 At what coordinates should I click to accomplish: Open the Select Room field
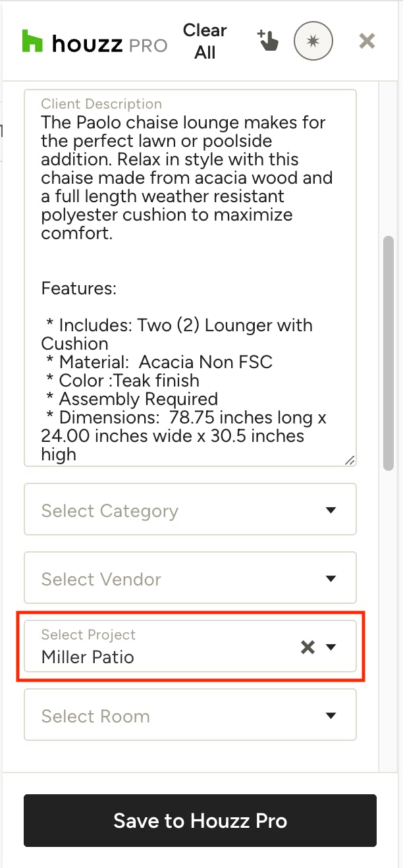tap(190, 715)
